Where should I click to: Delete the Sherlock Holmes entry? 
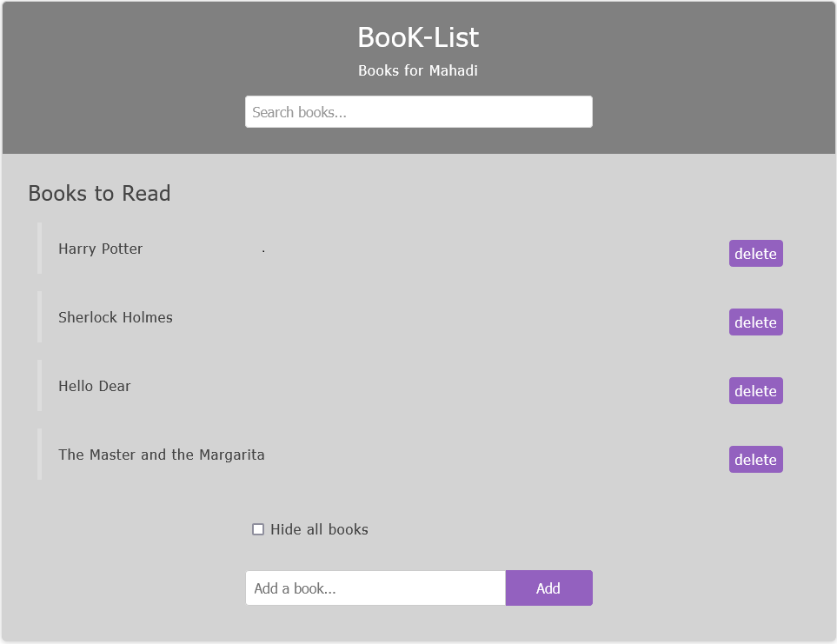(755, 322)
